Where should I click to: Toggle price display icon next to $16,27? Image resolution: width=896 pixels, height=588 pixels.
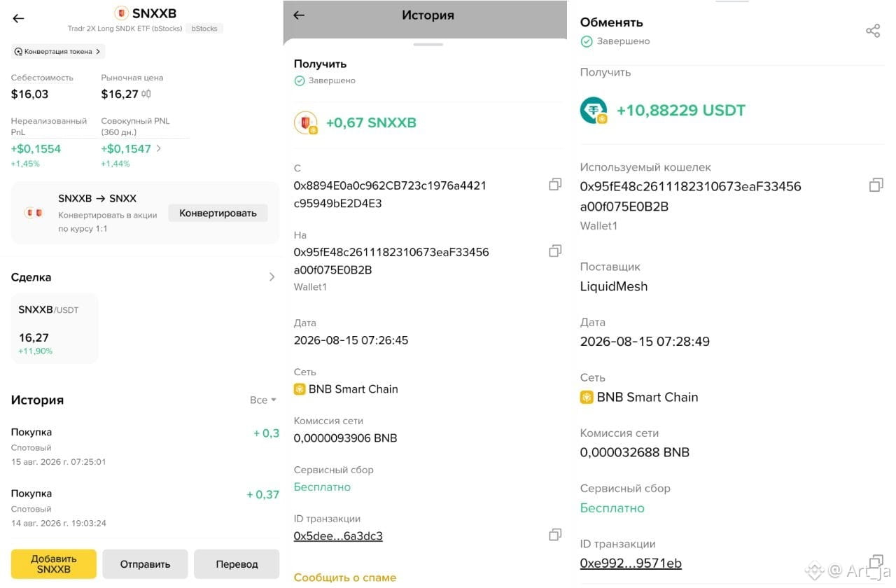tap(146, 94)
